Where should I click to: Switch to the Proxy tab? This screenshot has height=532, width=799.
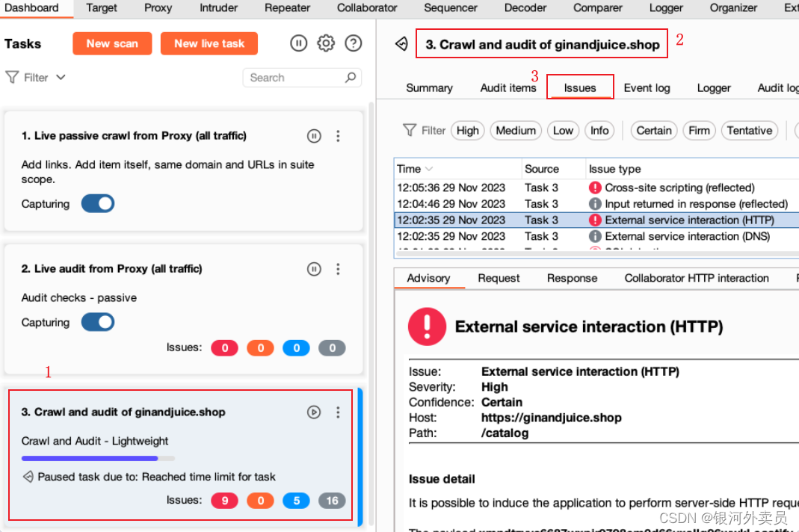pyautogui.click(x=158, y=7)
